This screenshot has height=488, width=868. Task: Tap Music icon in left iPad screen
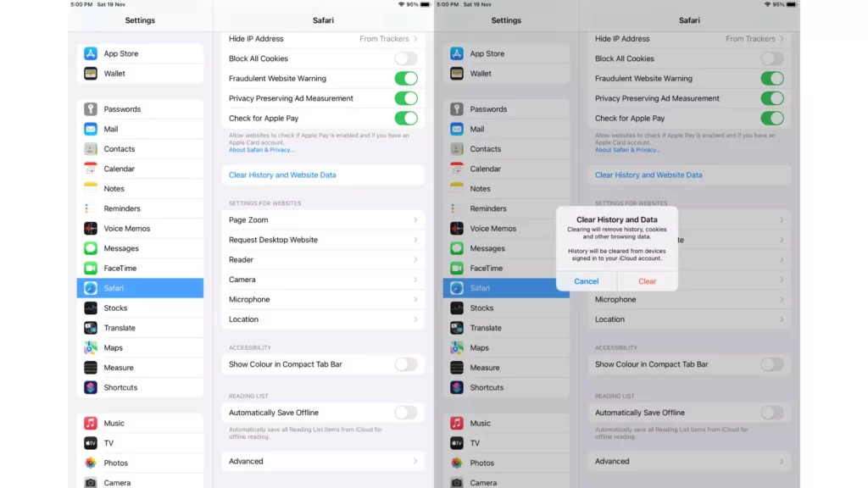(x=90, y=424)
